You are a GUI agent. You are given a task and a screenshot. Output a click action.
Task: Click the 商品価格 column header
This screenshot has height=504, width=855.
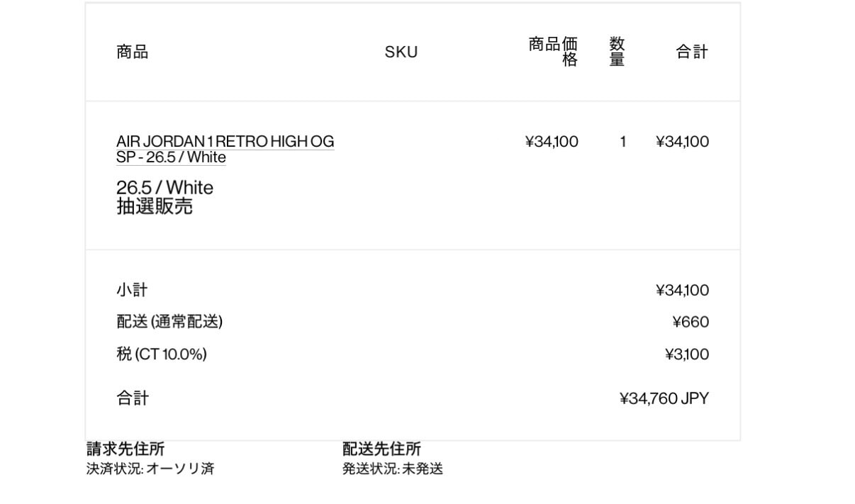pos(553,52)
